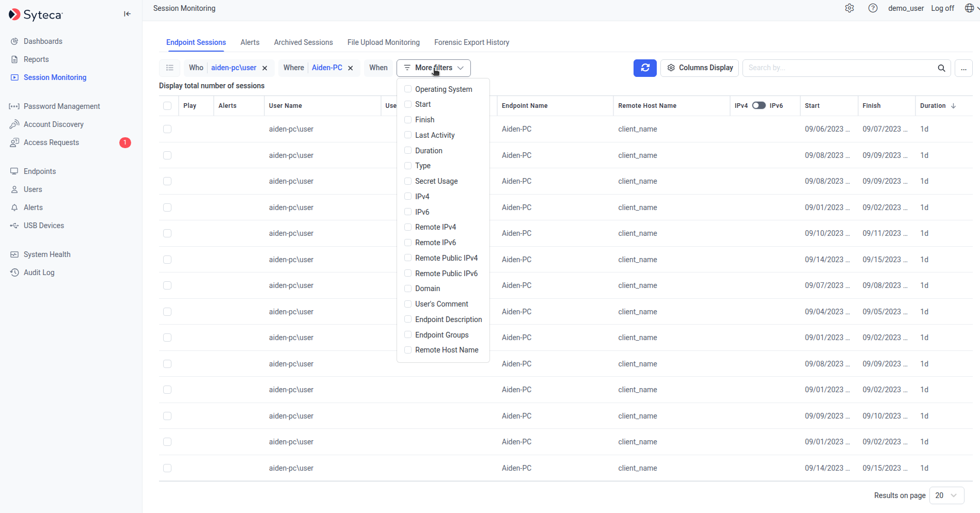Image resolution: width=980 pixels, height=513 pixels.
Task: Open the More filters dropdown
Action: 434,68
